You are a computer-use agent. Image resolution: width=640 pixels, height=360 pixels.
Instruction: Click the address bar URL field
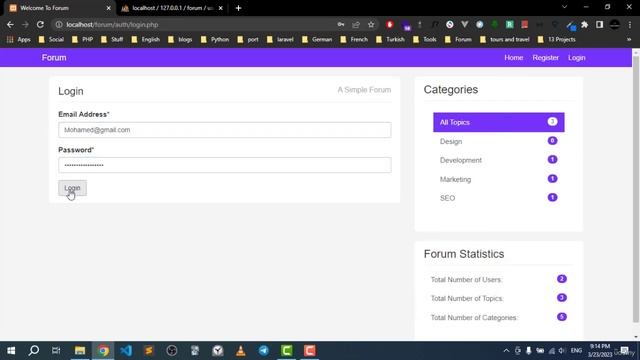click(196, 24)
